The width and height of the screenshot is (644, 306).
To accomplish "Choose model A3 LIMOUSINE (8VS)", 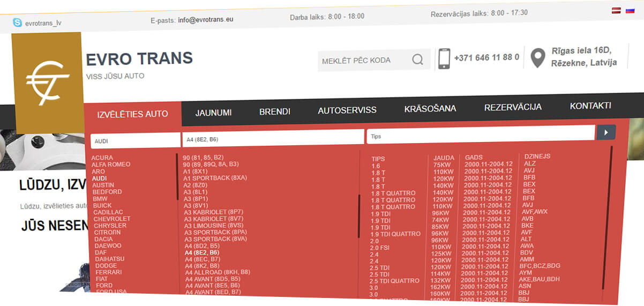I will point(214,226).
